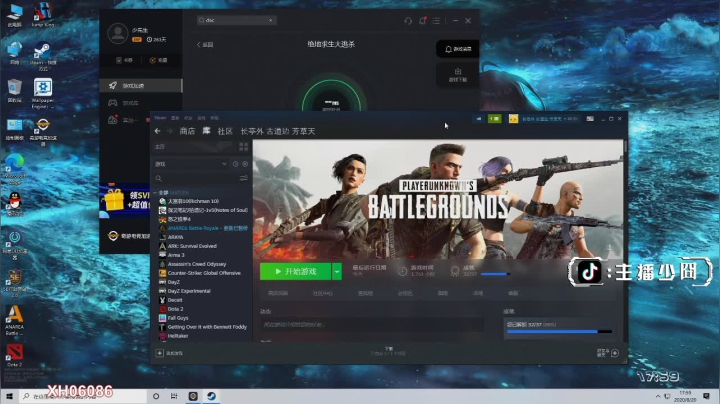720x404 pixels.
Task: Open Windows Start menu
Action: pyautogui.click(x=9, y=396)
